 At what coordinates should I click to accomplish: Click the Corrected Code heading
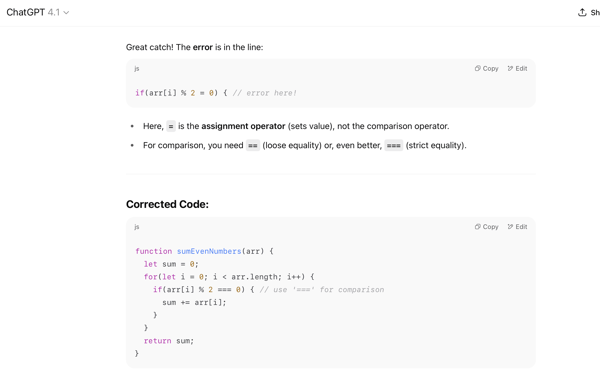(167, 204)
